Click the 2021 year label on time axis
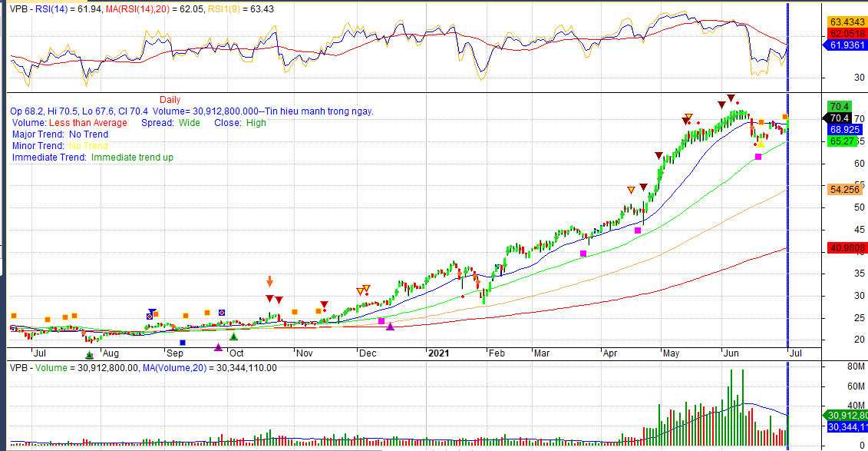868x451 pixels. (x=438, y=353)
